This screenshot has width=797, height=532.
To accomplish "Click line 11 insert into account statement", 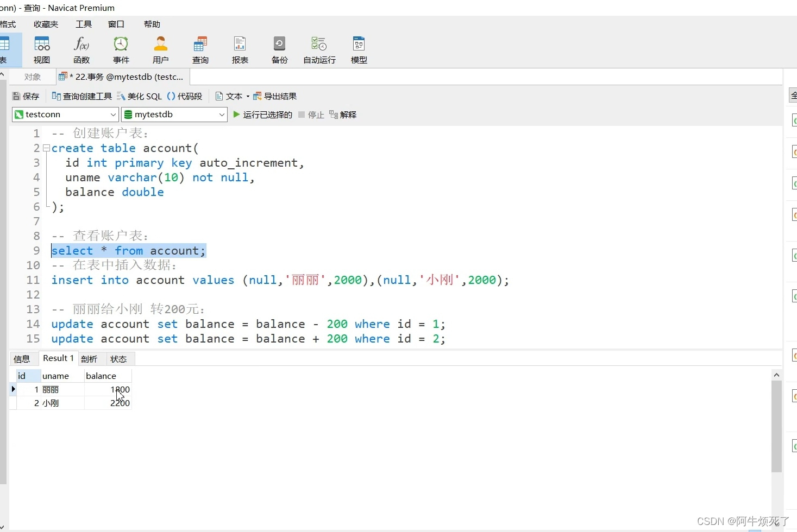I will coord(280,280).
